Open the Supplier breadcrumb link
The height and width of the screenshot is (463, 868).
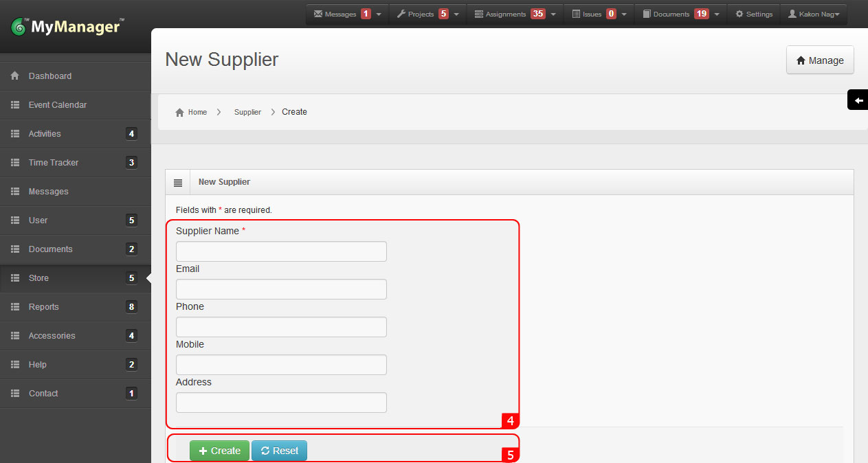coord(247,111)
